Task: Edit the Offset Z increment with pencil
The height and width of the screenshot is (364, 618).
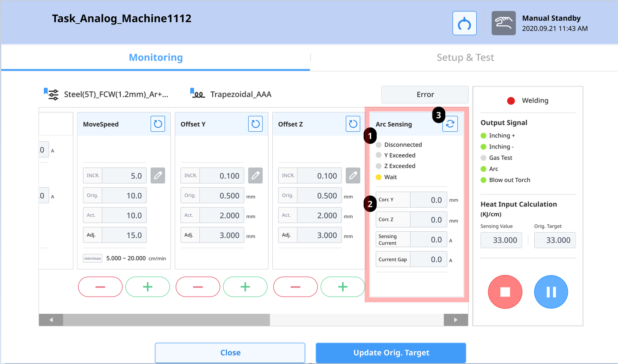Action: 353,176
